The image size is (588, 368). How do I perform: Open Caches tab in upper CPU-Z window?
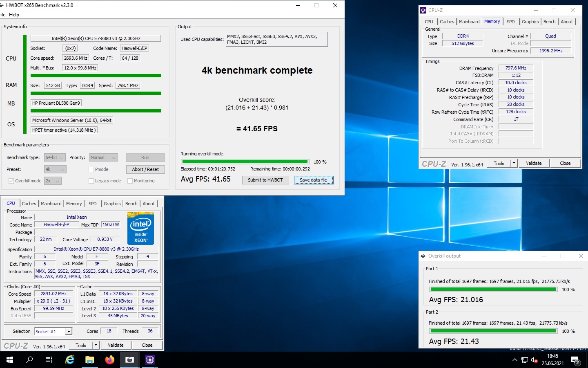pos(447,22)
